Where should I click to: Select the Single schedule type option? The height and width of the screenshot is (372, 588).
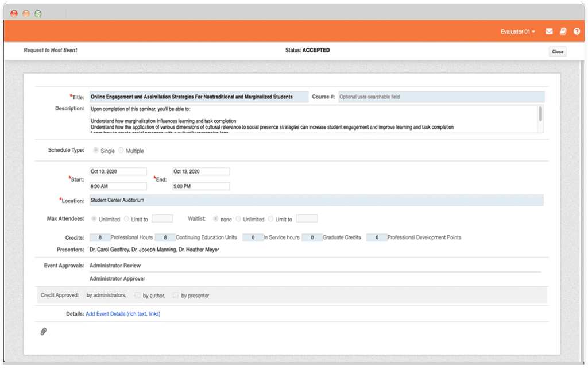click(95, 151)
